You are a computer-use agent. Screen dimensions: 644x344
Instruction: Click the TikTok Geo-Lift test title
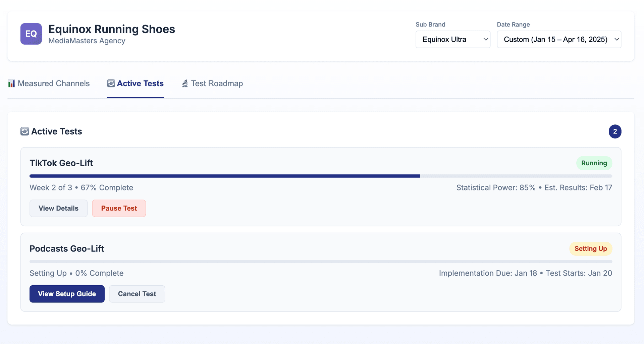click(x=61, y=163)
